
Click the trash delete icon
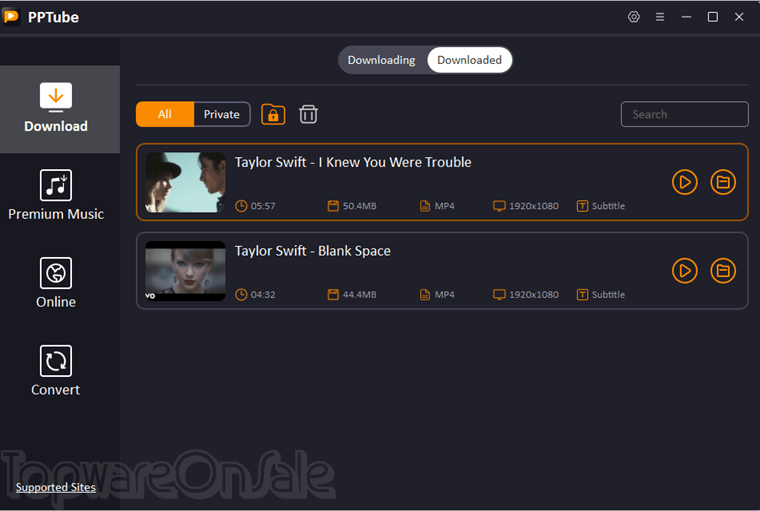[308, 114]
